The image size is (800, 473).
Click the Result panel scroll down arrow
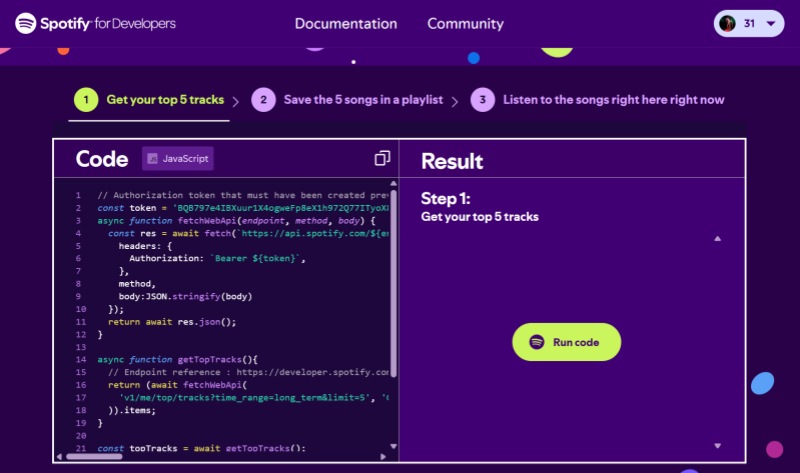click(x=717, y=445)
